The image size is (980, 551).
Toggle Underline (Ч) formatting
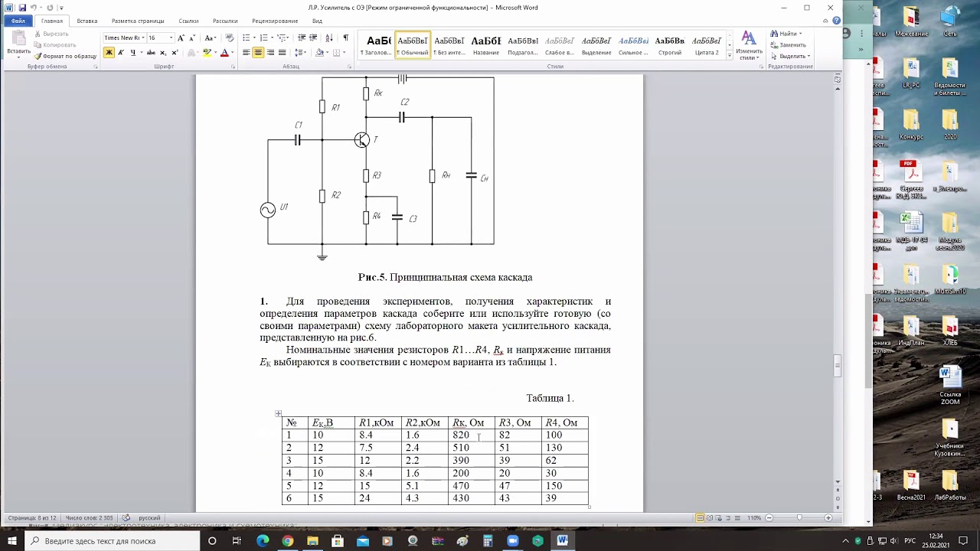(x=132, y=52)
